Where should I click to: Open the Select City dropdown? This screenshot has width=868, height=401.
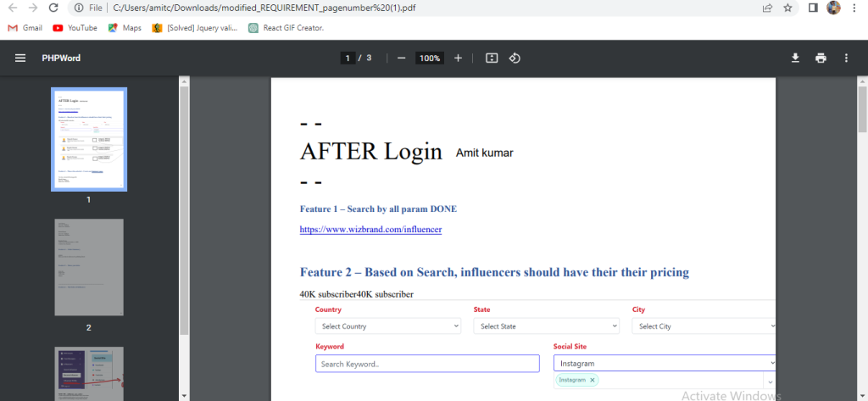[x=704, y=326]
